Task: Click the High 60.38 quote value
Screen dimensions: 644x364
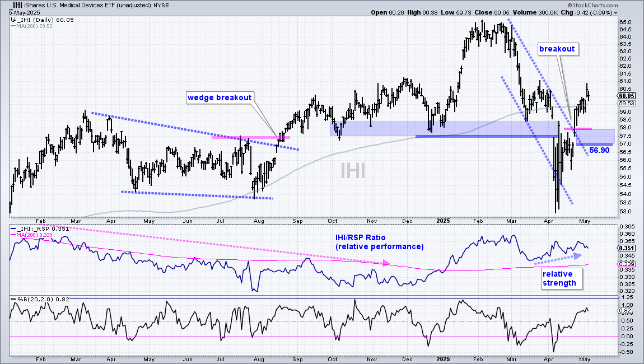Action: [x=423, y=13]
